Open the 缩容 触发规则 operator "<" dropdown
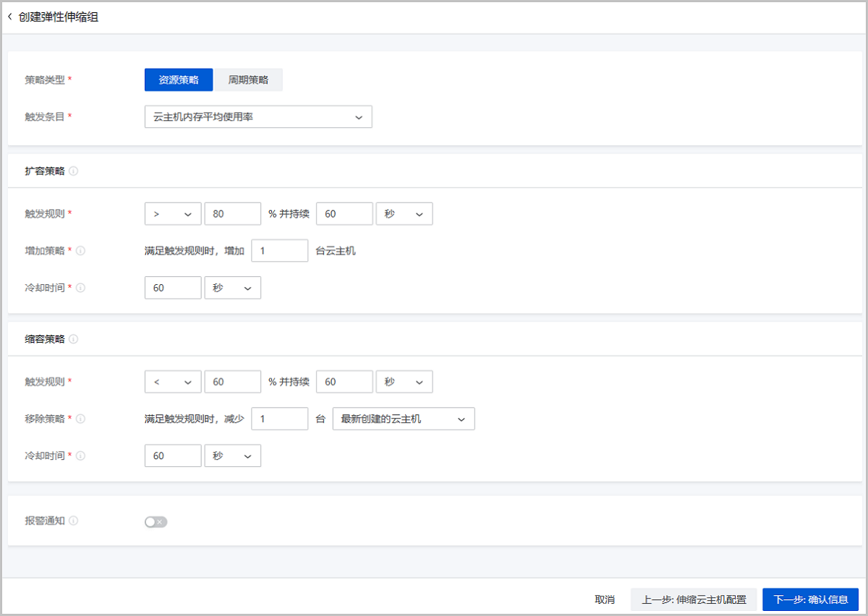868x616 pixels. pyautogui.click(x=173, y=382)
